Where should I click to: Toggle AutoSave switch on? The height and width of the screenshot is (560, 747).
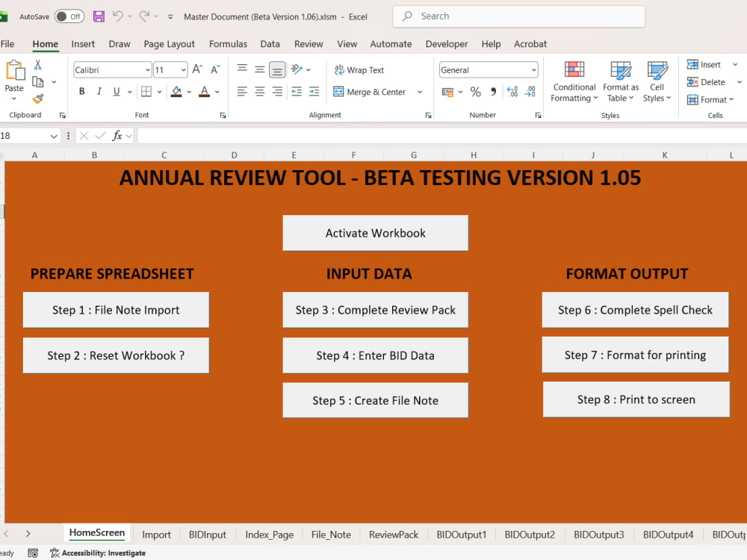69,16
